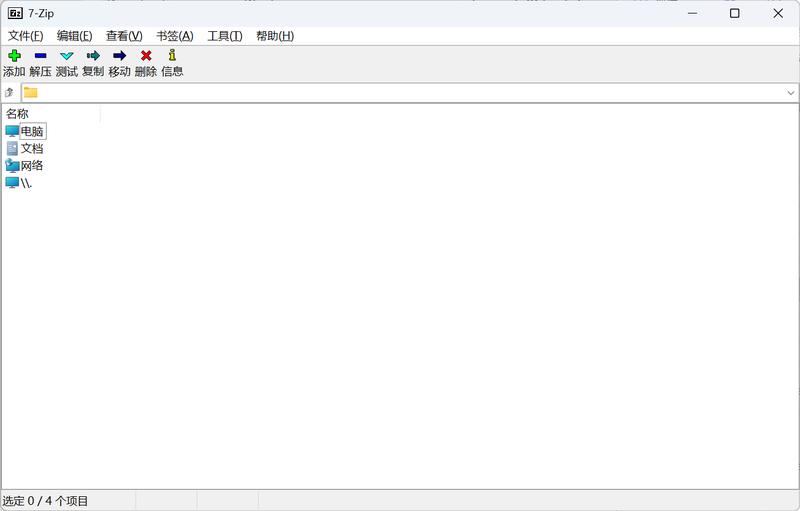Image resolution: width=800 pixels, height=511 pixels.
Task: Minimize the 7-Zip window
Action: [692, 13]
